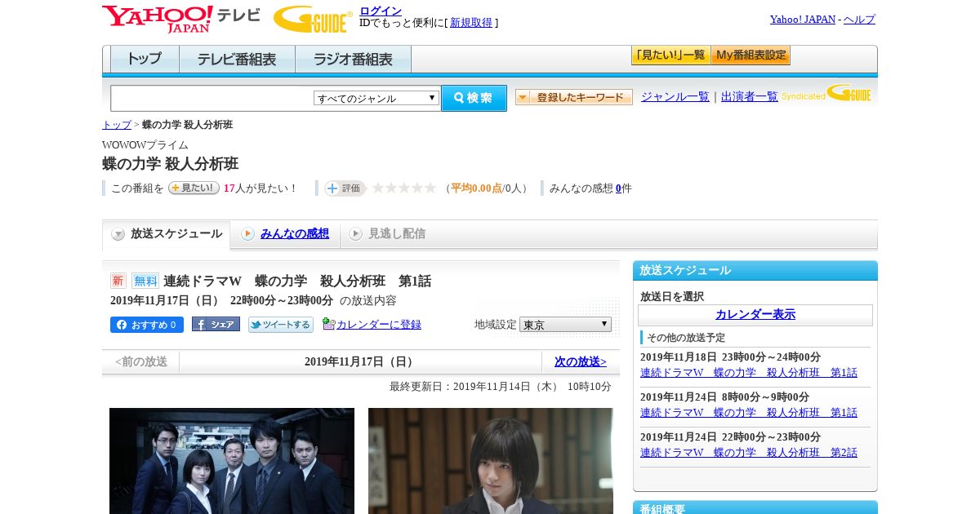980x514 pixels.
Task: Select the 放送スケジュール tab
Action: coord(167,234)
